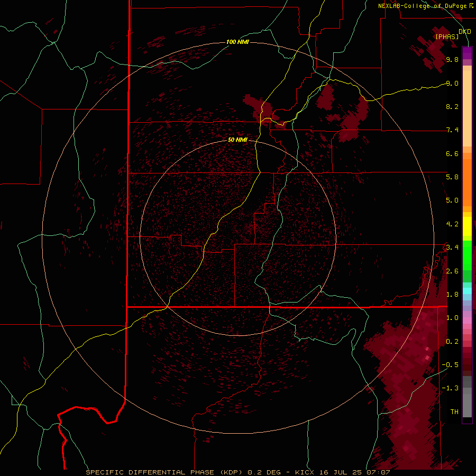
Task: Select the "5.8" scale value
Action: point(452,177)
